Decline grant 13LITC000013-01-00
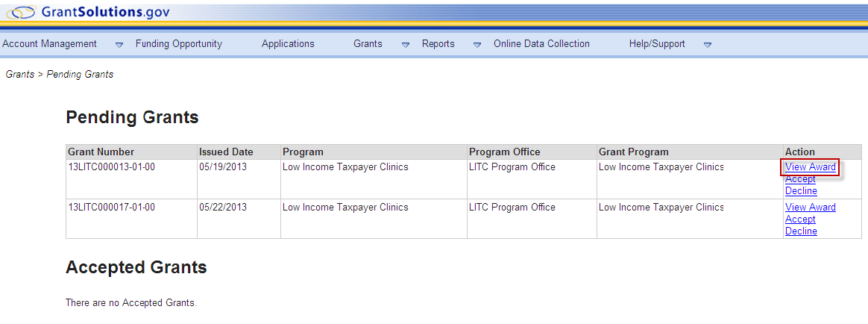Screen dimensions: 868x324 pyautogui.click(x=801, y=191)
